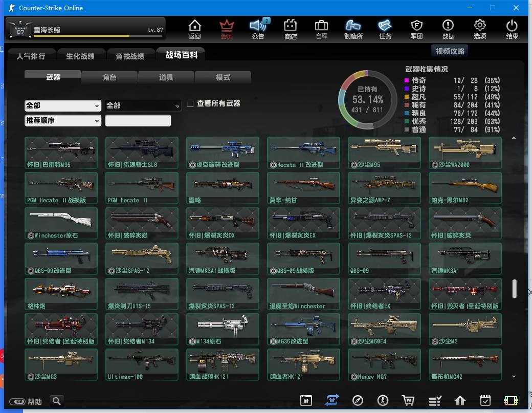Select the 道具 sub-tab

(x=166, y=77)
